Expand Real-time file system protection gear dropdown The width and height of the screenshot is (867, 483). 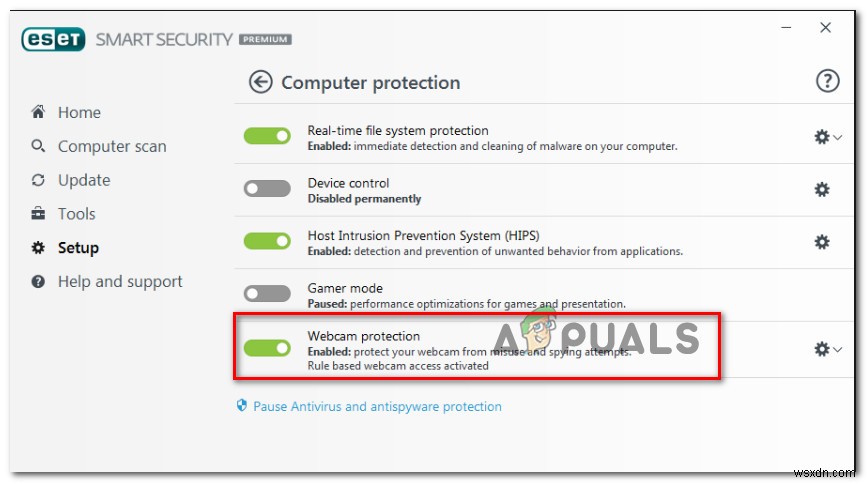[828, 137]
